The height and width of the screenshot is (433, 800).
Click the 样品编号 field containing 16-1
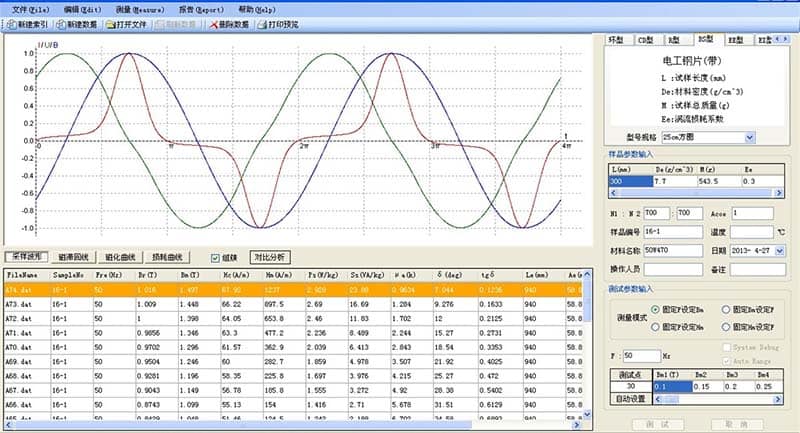click(x=673, y=232)
